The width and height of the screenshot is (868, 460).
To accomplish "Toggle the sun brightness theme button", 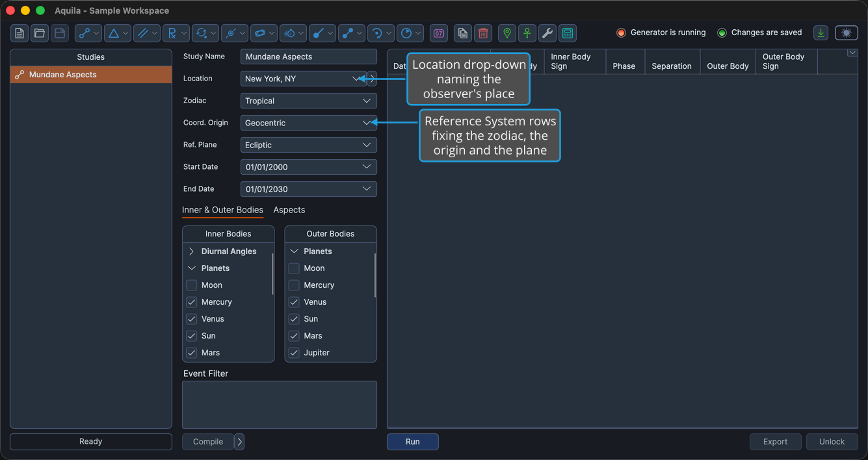I will pyautogui.click(x=847, y=33).
